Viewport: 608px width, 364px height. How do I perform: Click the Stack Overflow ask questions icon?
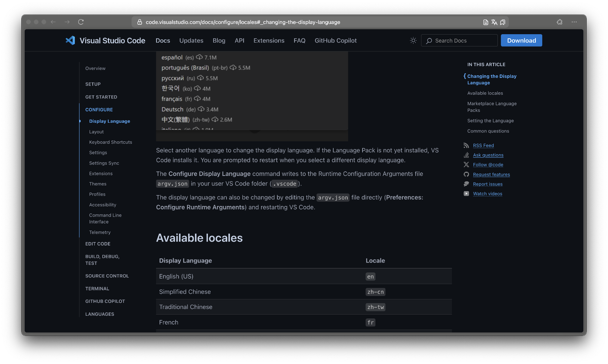click(x=466, y=155)
